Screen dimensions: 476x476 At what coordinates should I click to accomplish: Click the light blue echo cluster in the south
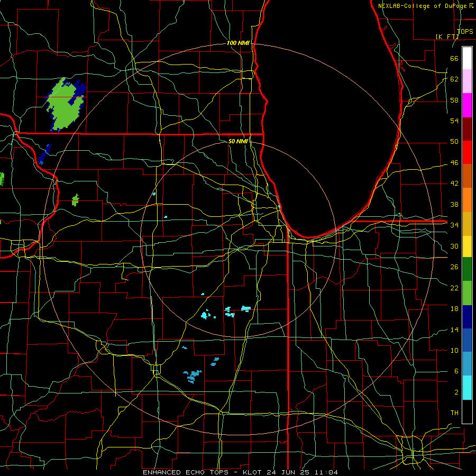click(192, 376)
